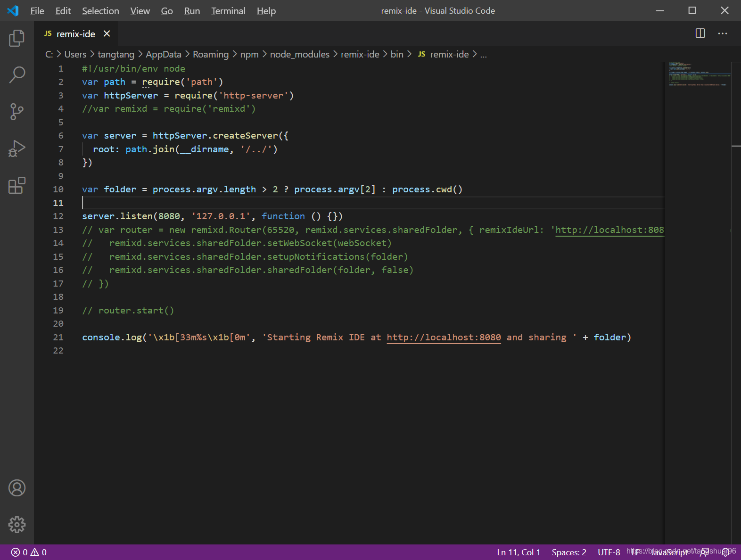Expand the Users breadcrumb
Image resolution: width=741 pixels, height=560 pixels.
[75, 54]
